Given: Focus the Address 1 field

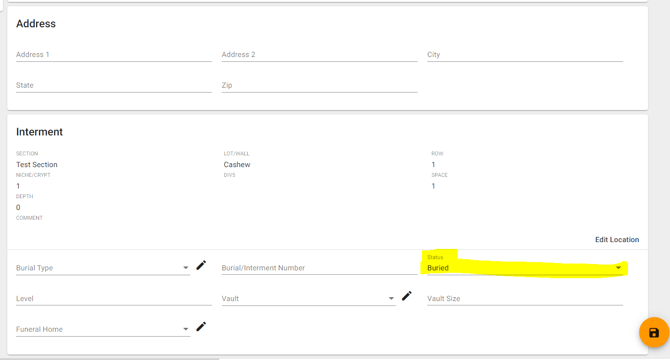Looking at the screenshot, I should pyautogui.click(x=114, y=55).
